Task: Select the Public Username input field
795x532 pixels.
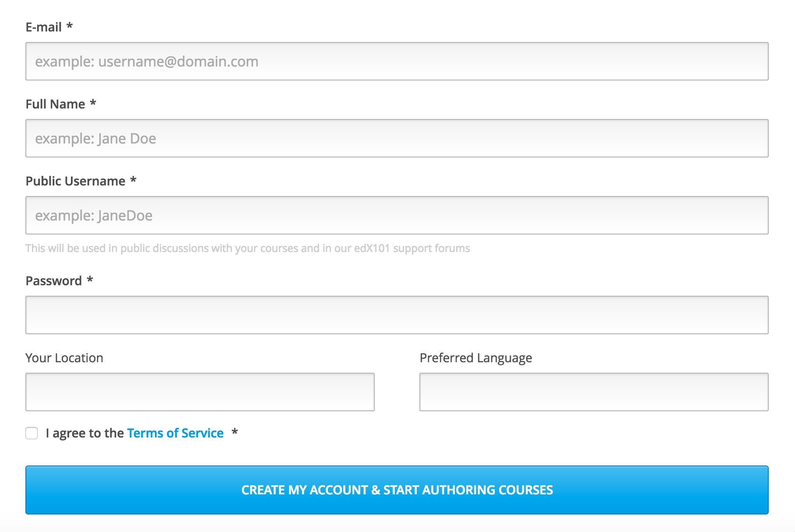Action: [x=397, y=215]
